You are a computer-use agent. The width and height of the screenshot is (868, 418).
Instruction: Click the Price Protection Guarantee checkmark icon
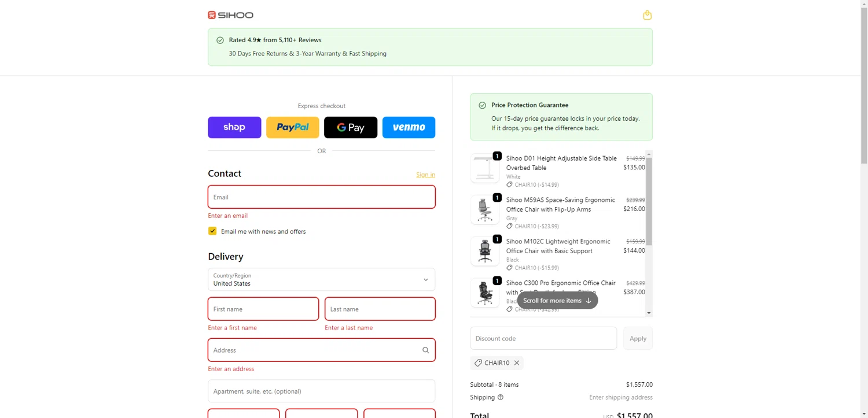coord(482,105)
